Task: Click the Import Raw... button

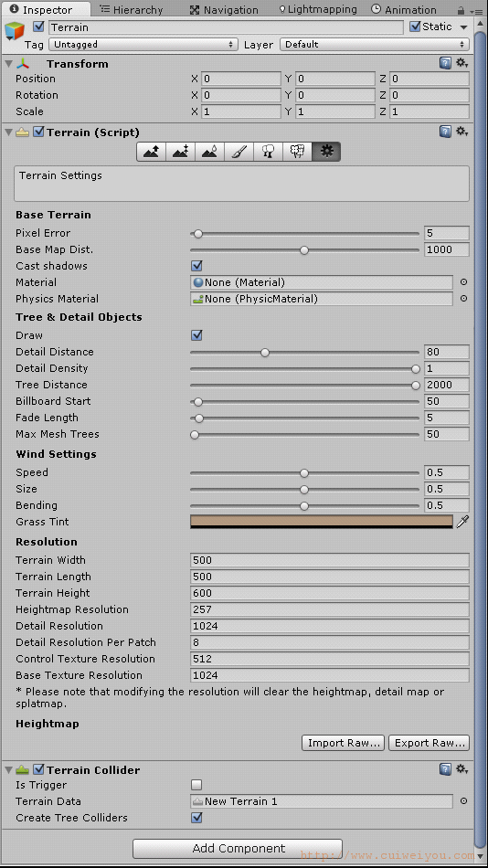Action: click(344, 743)
